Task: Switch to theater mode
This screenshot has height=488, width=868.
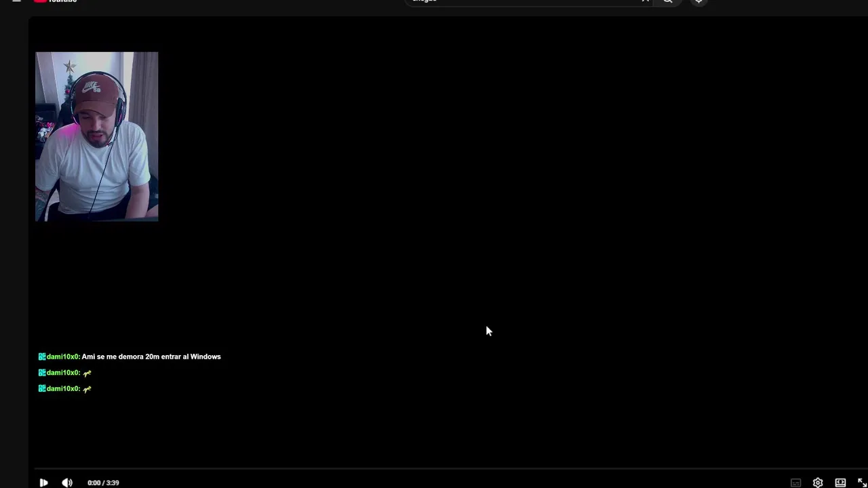Action: pos(840,483)
